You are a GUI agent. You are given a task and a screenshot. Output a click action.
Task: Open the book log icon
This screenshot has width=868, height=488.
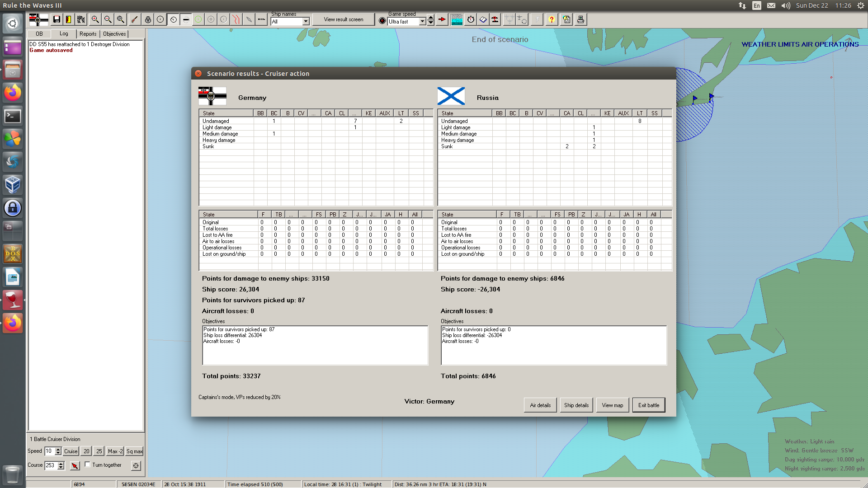(x=483, y=19)
